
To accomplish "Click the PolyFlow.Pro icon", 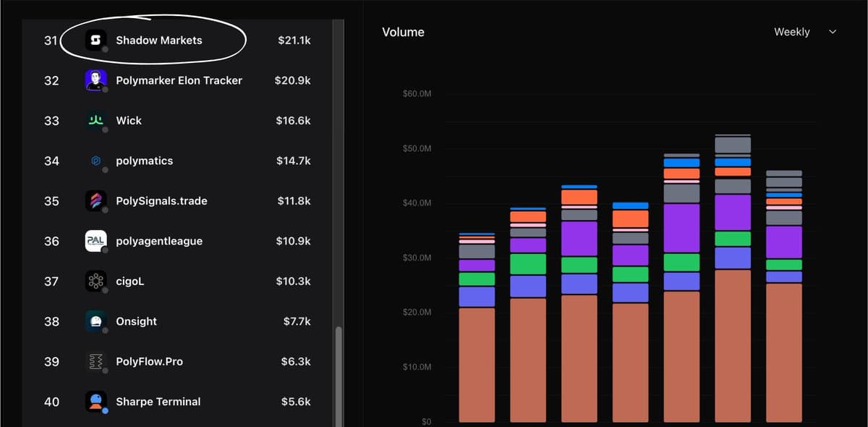I will [x=96, y=362].
